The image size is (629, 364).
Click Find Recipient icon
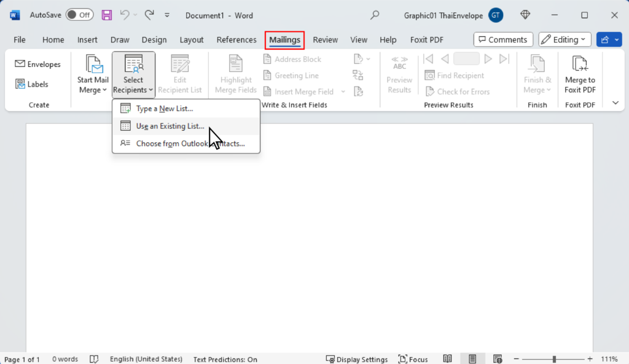(x=429, y=76)
